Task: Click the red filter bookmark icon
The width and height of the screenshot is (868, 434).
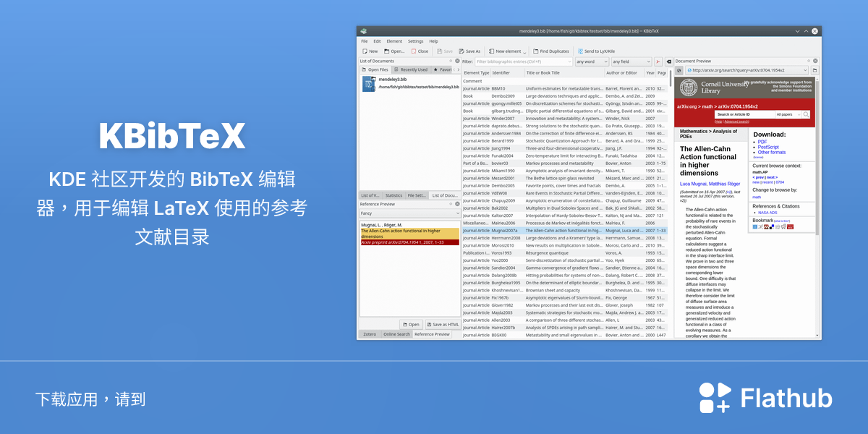Action: (x=658, y=62)
